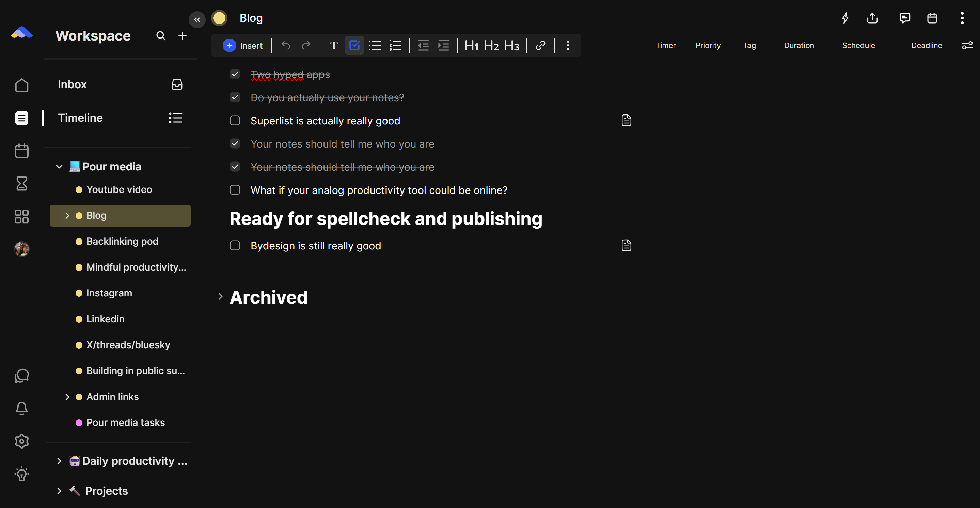This screenshot has width=980, height=508.
Task: Expand the Archived section
Action: 220,296
